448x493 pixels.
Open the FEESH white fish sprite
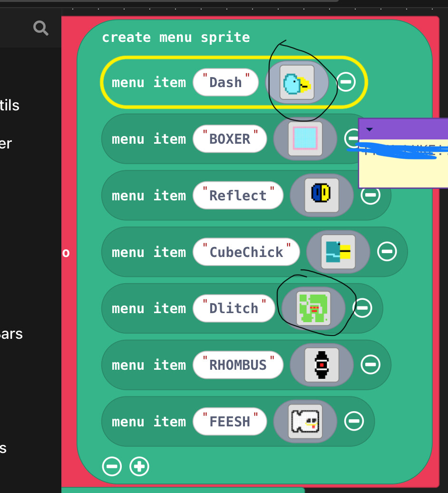305,421
